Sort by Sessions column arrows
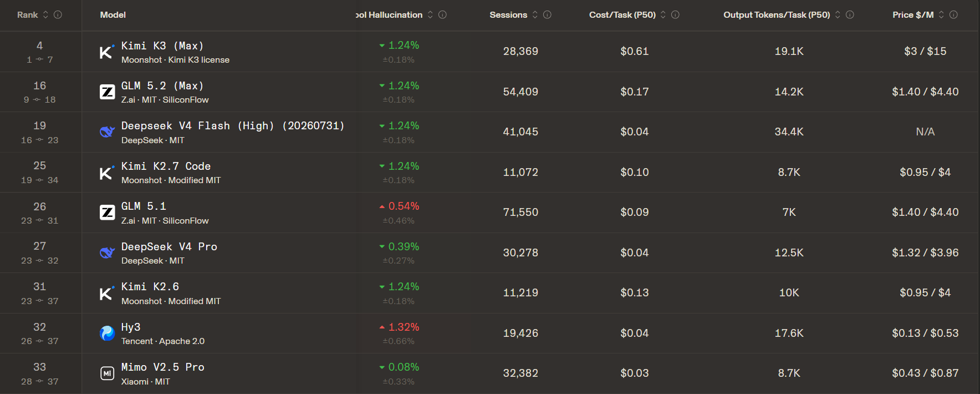 pos(535,15)
